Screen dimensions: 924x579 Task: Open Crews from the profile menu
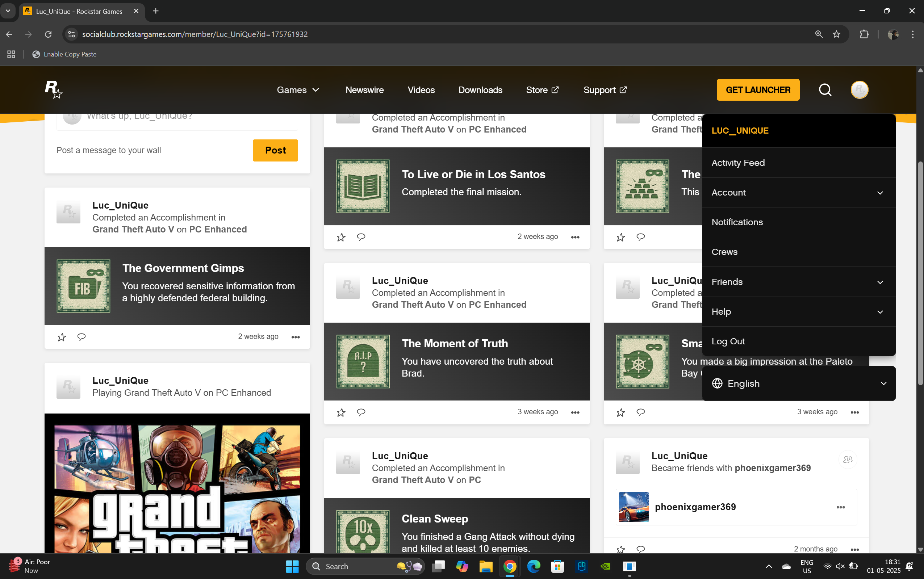[798, 252]
